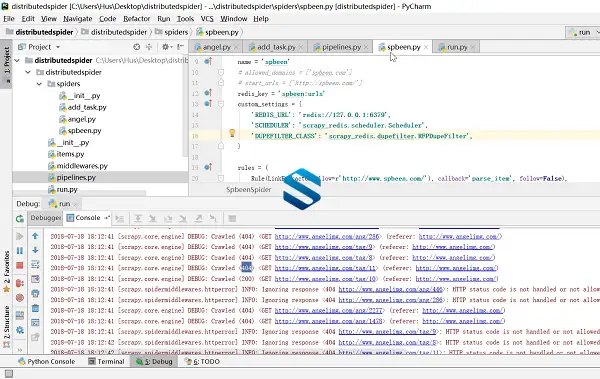Switch to Debugger tab
Screen dimensions: 600x379
(x=46, y=218)
